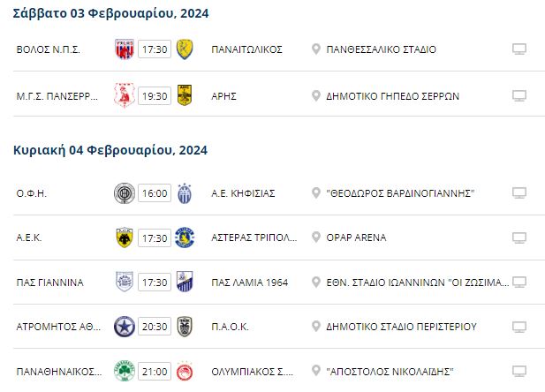The height and width of the screenshot is (392, 545).
Task: Click the ΔΗΜΟΤΙΚΟ ΣΤΑΔΙΟ ΠΕΡΙΣΤΕΡΙΟΥ venue
Action: click(401, 327)
